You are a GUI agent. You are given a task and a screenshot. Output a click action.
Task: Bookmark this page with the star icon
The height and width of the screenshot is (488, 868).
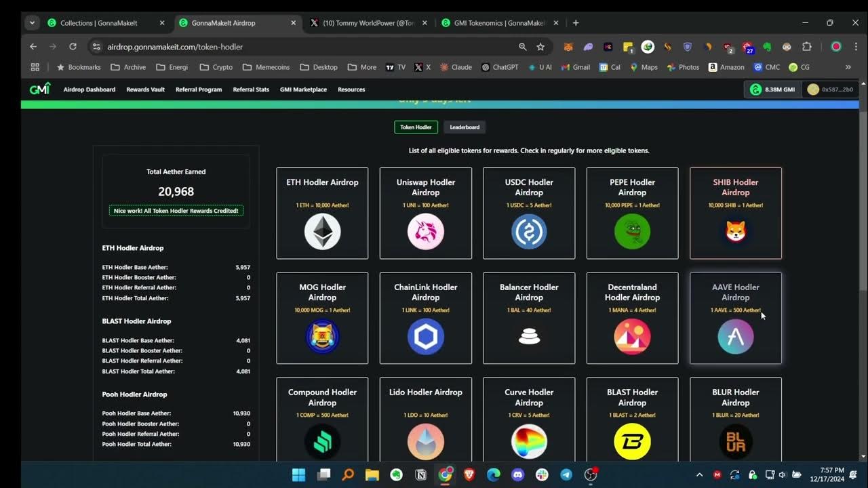click(540, 47)
